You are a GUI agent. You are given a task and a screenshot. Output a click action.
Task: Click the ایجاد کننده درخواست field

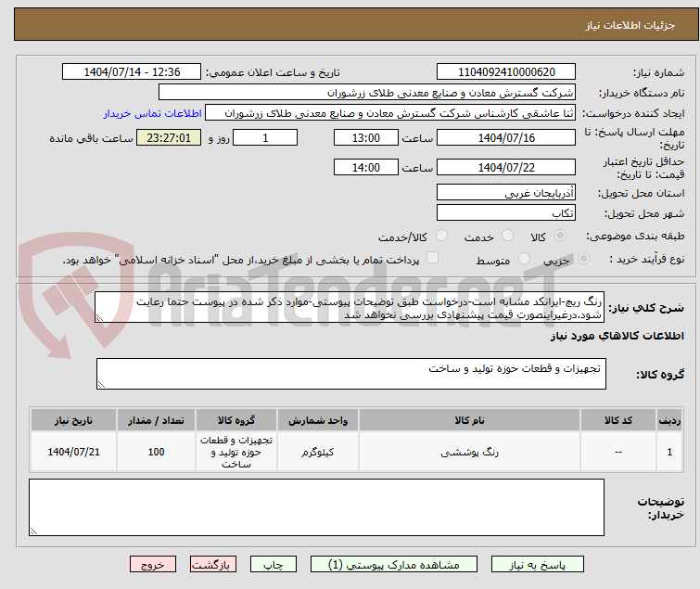[390, 113]
